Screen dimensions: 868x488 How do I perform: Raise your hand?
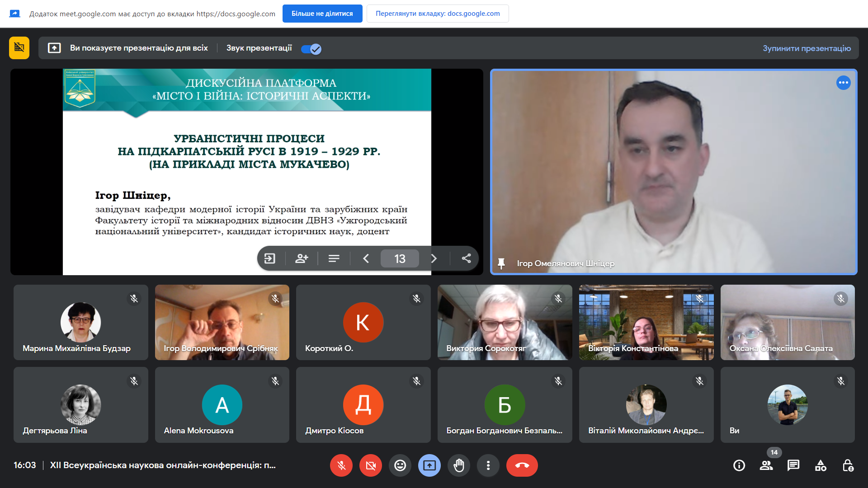point(459,465)
